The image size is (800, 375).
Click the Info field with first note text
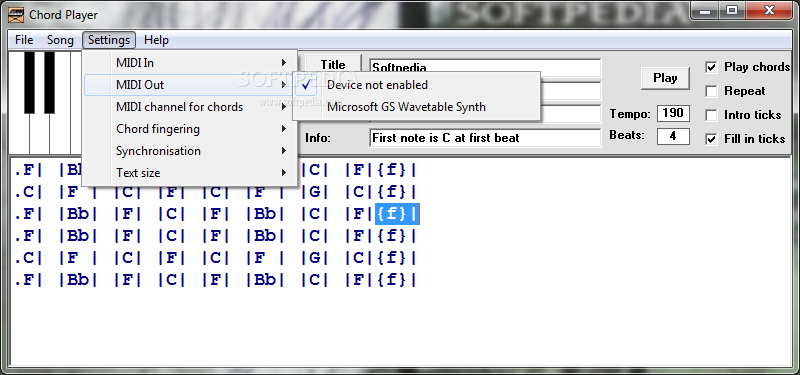tap(485, 138)
